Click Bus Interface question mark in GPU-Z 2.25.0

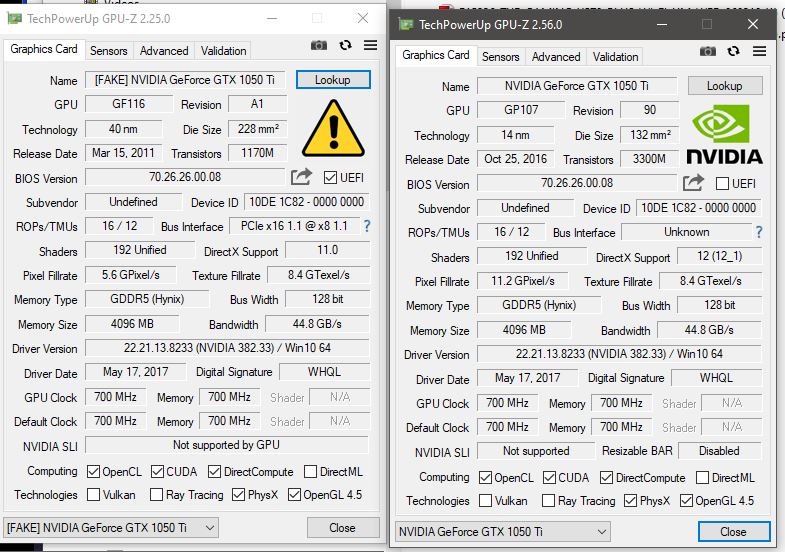(x=367, y=226)
